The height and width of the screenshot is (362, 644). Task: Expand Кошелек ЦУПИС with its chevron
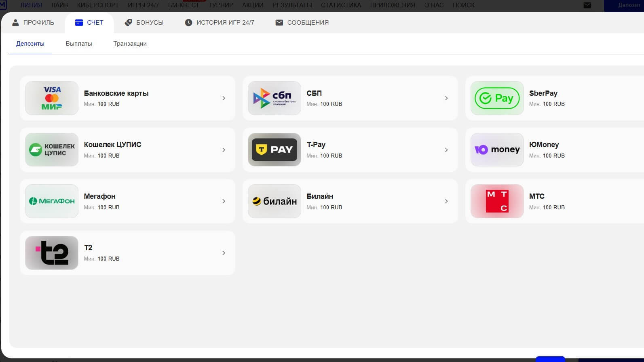[224, 150]
